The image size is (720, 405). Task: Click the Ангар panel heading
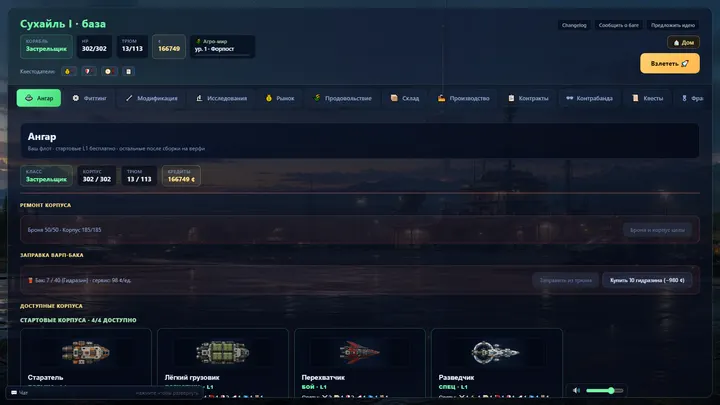coord(42,137)
